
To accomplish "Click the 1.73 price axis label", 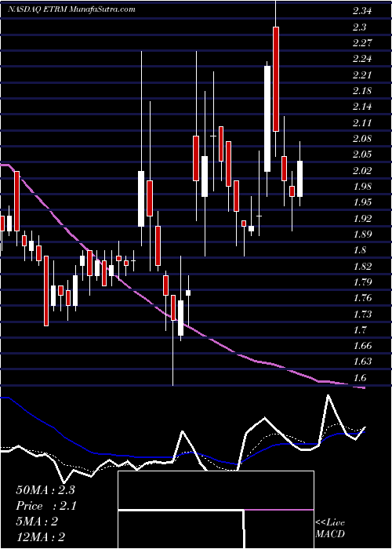I will point(362,314).
